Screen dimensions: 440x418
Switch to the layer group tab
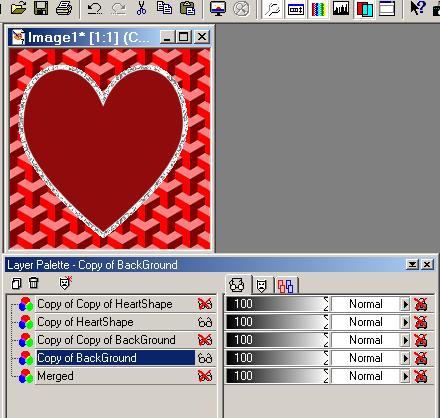tap(286, 286)
